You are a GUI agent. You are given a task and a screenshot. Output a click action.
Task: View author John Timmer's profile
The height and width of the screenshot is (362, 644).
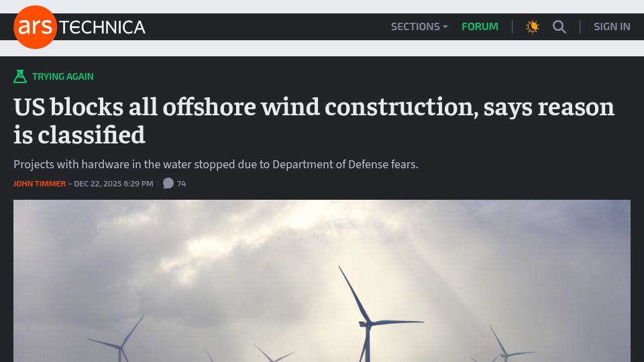pyautogui.click(x=40, y=184)
